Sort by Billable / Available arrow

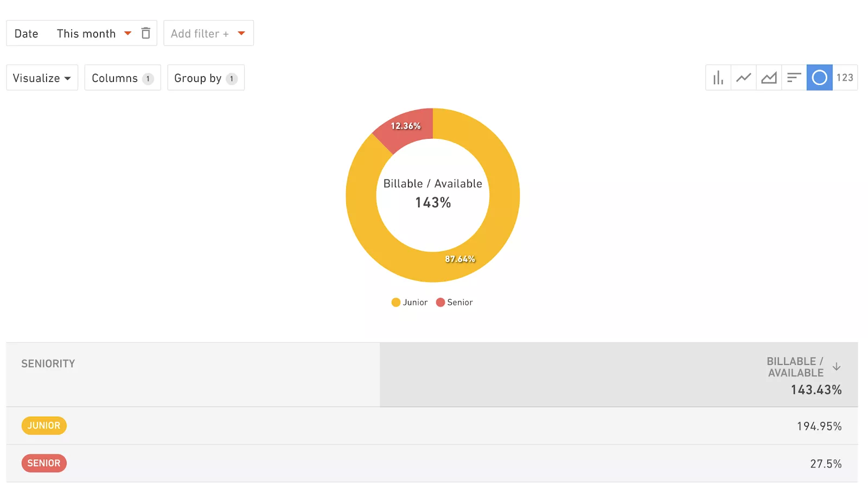tap(837, 367)
